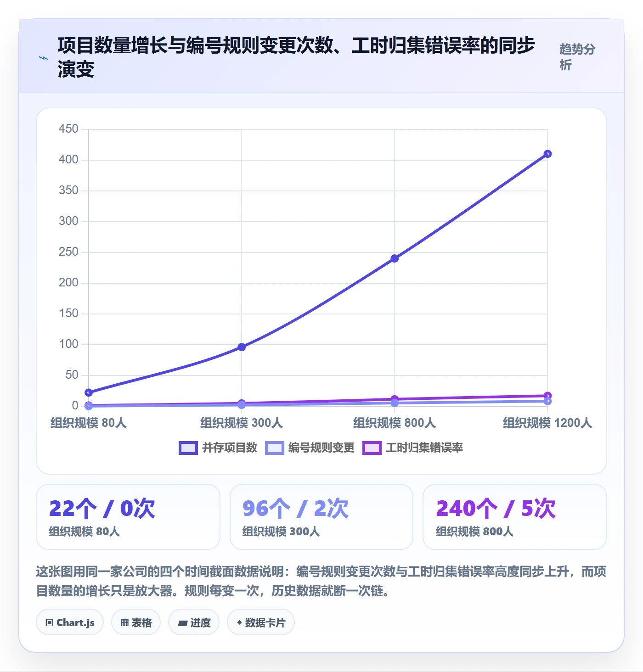Select the 表格 tag
The width and height of the screenshot is (643, 672).
pos(136,622)
